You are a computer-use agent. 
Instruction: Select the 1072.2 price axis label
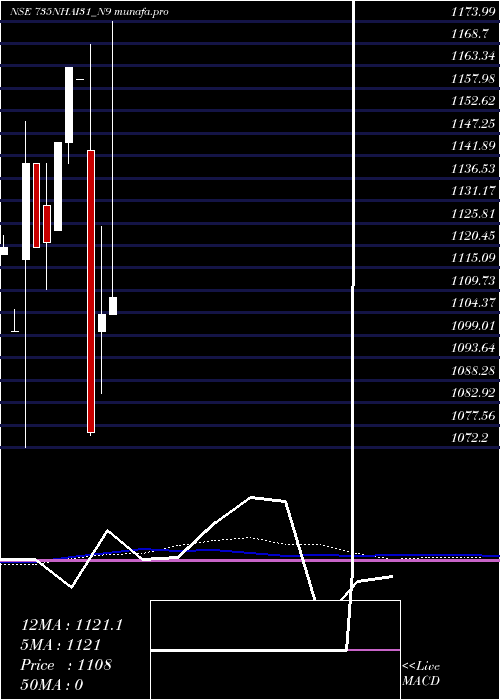pyautogui.click(x=469, y=438)
